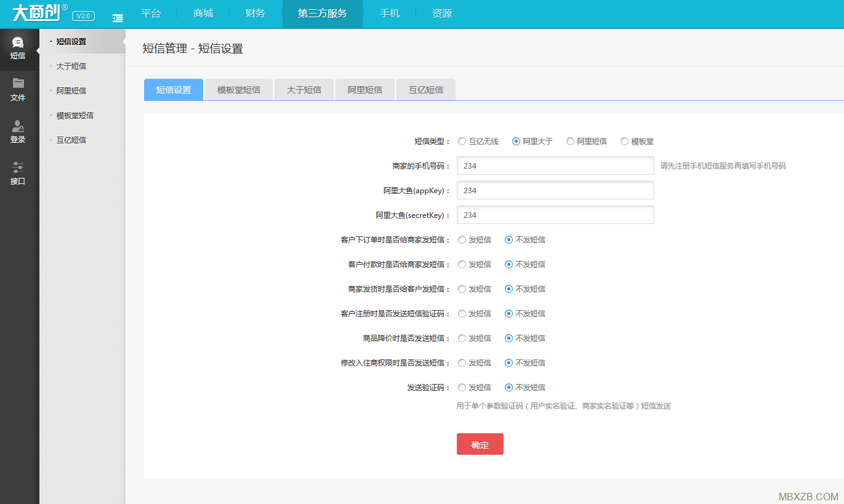The image size is (844, 504).
Task: Open the 资源 top menu
Action: [x=442, y=14]
